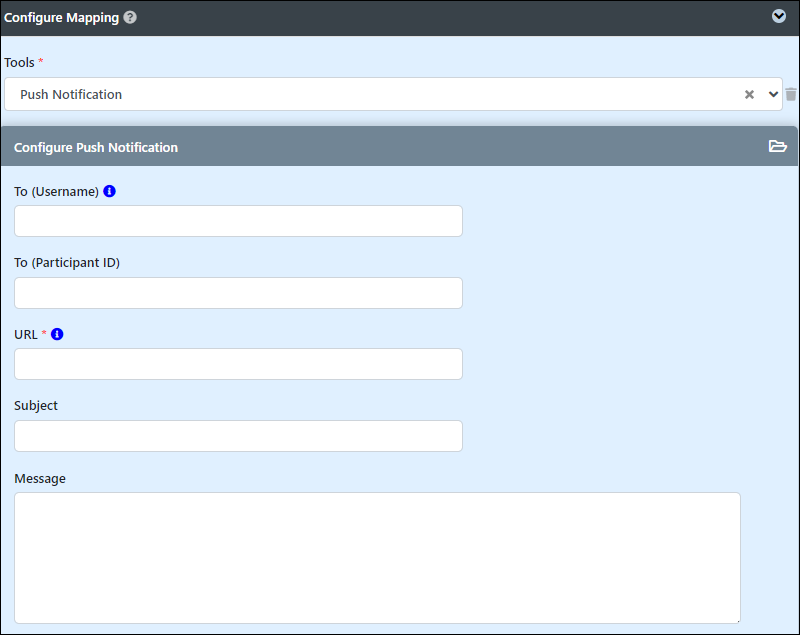
Task: Click the Message field label
Action: [40, 478]
